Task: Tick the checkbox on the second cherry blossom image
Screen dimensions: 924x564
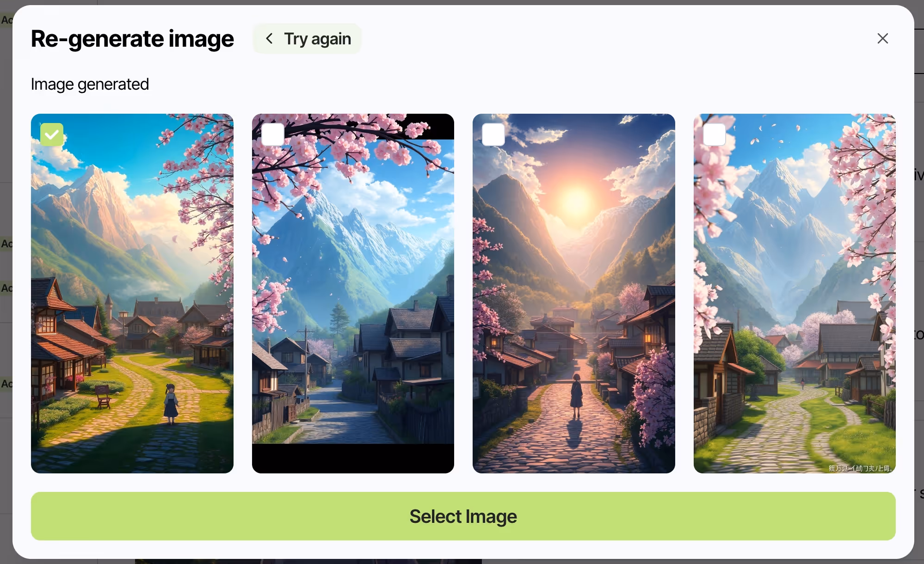Action: pyautogui.click(x=273, y=135)
